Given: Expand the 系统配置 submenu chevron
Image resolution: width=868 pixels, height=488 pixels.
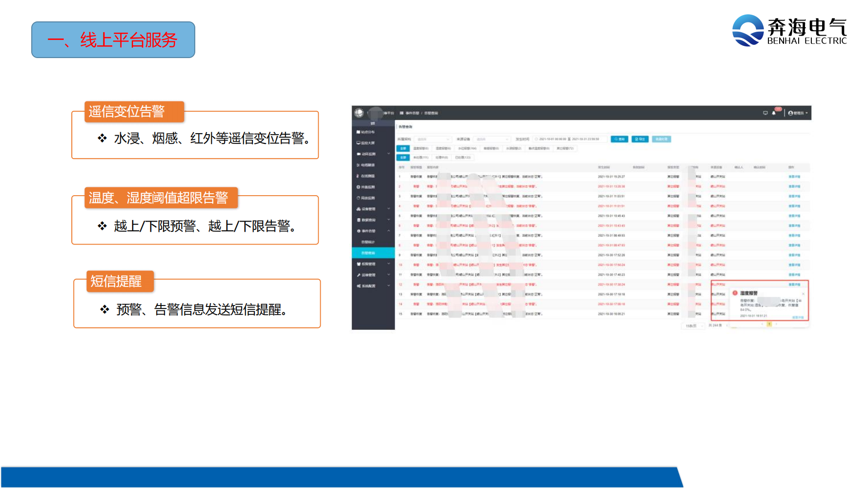Looking at the screenshot, I should click(389, 286).
